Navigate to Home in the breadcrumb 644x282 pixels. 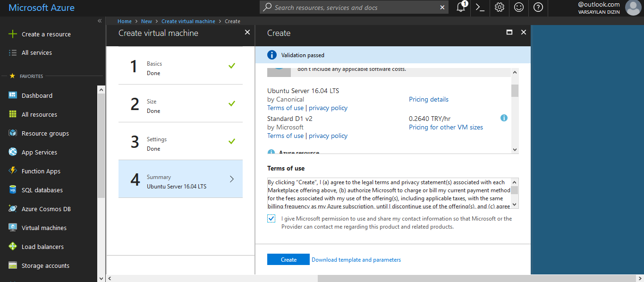pos(125,21)
